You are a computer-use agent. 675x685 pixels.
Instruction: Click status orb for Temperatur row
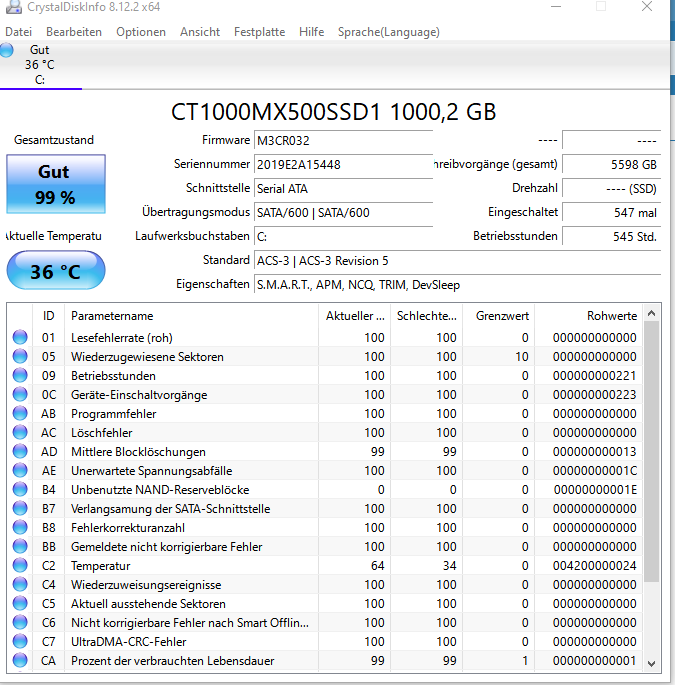20,565
